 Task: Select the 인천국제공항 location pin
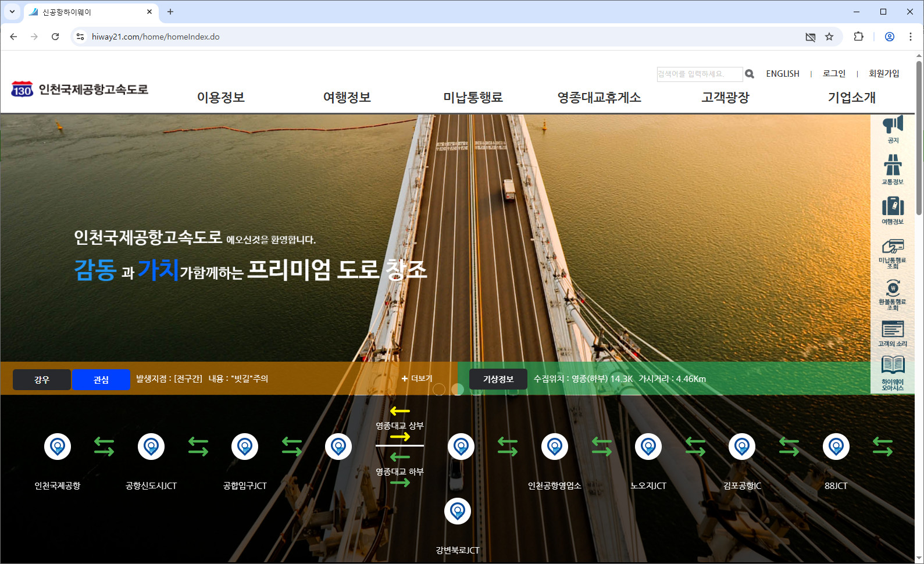coord(58,447)
